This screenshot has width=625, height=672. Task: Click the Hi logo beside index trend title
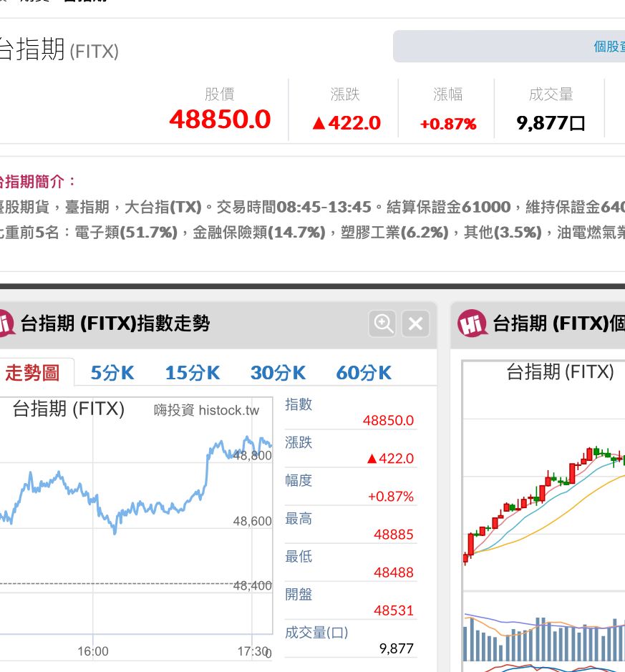click(x=6, y=323)
